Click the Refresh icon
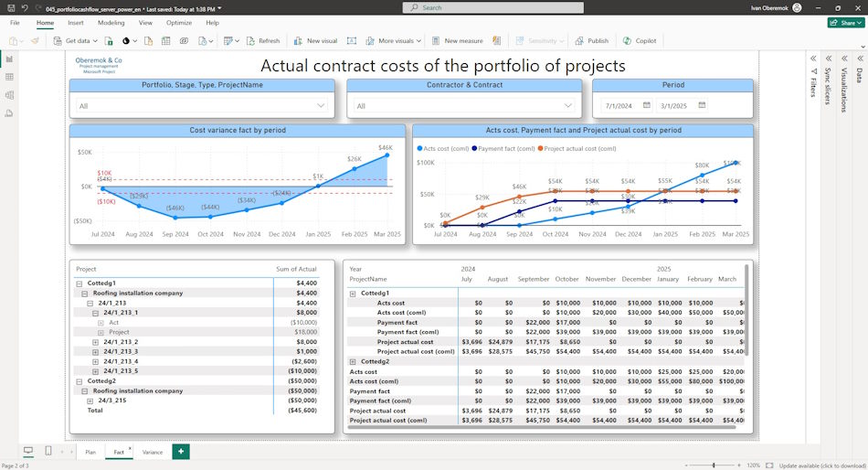Screen dimensions: 868x470 [x=250, y=41]
